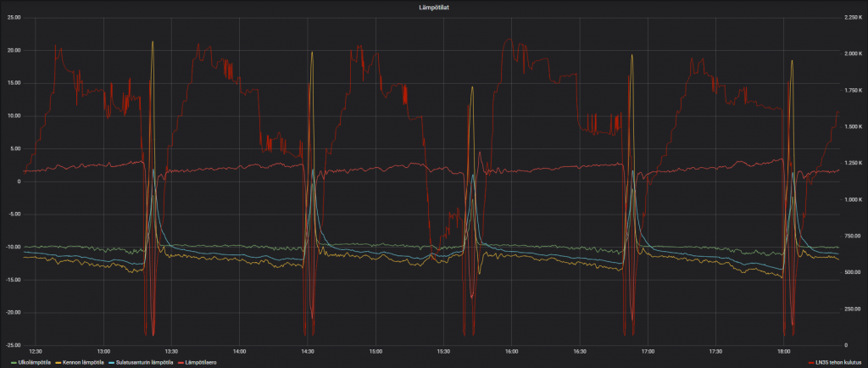The image size is (868, 368).
Task: Toggle the Kennon lämpötila legend label
Action: [x=83, y=363]
